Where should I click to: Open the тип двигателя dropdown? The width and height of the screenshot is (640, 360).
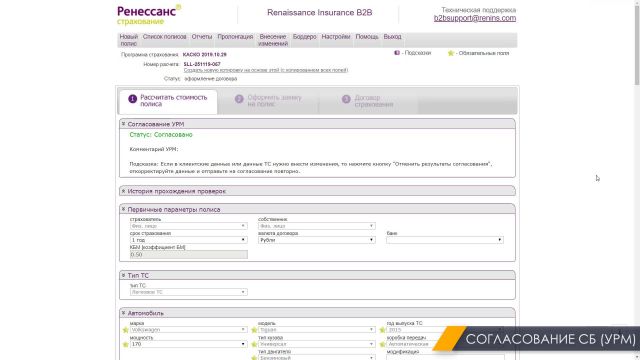coord(317,358)
